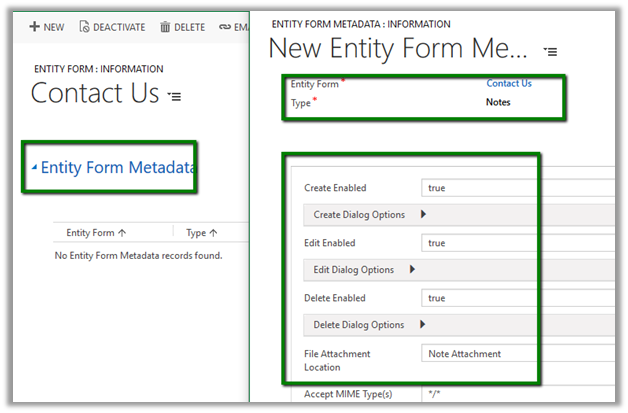Click the Notes type value

coord(499,102)
